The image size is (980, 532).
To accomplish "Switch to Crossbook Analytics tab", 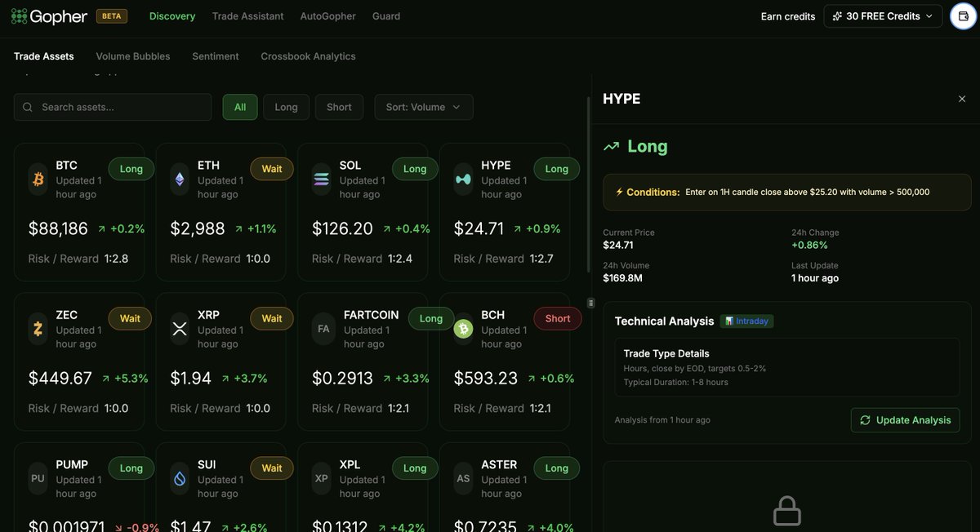I will (308, 56).
